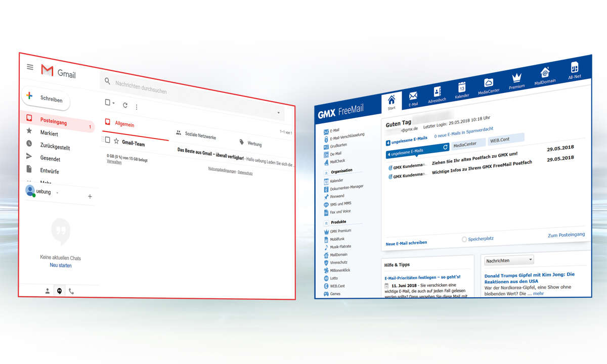Tick the select-all checkbox in Gmail toolbar
This screenshot has width=607, height=364.
(107, 103)
